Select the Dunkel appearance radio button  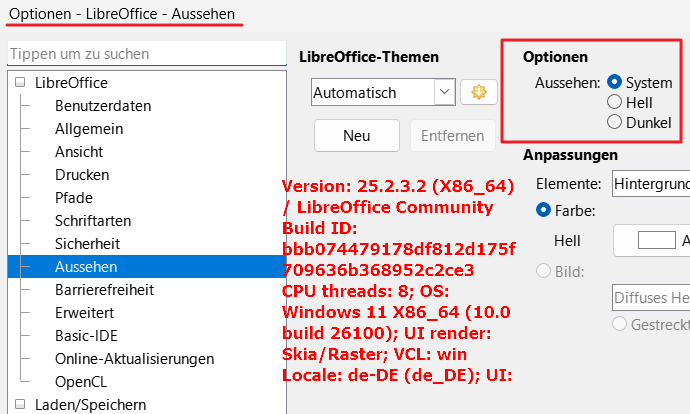(614, 121)
